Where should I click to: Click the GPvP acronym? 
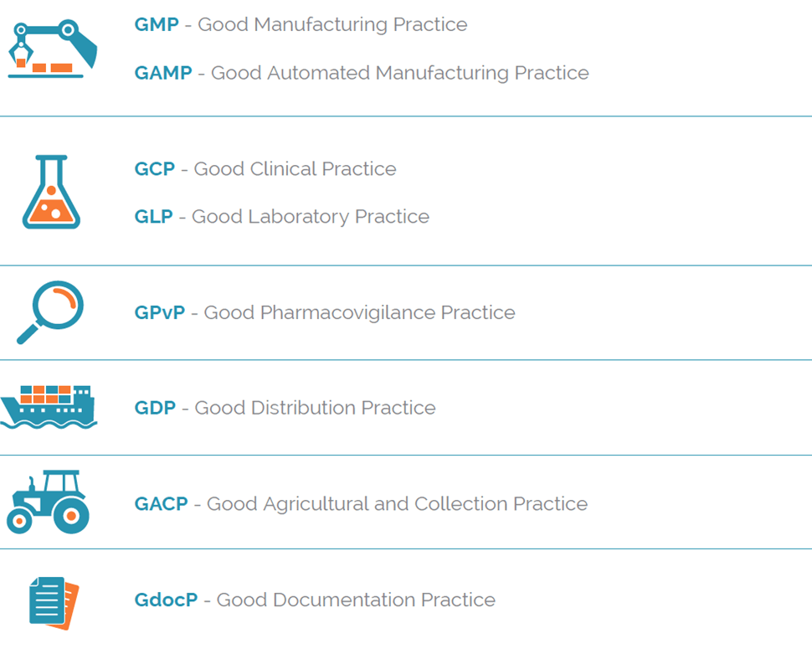pyautogui.click(x=160, y=313)
